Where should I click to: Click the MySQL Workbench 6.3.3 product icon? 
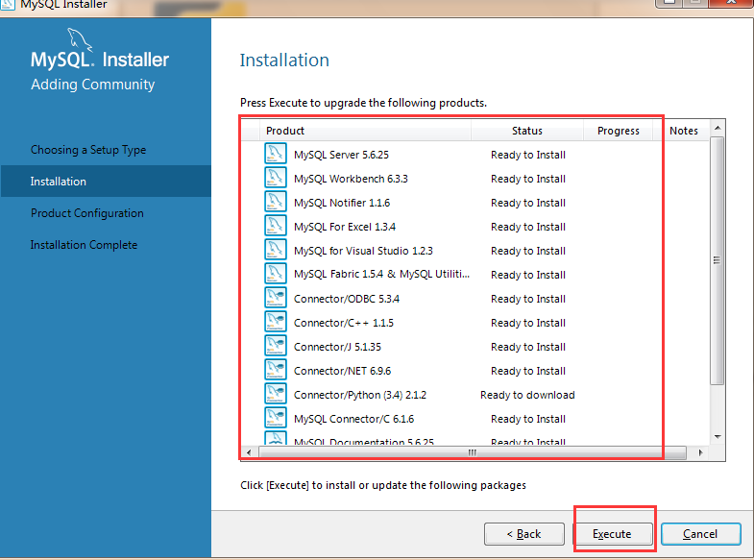[x=276, y=178]
